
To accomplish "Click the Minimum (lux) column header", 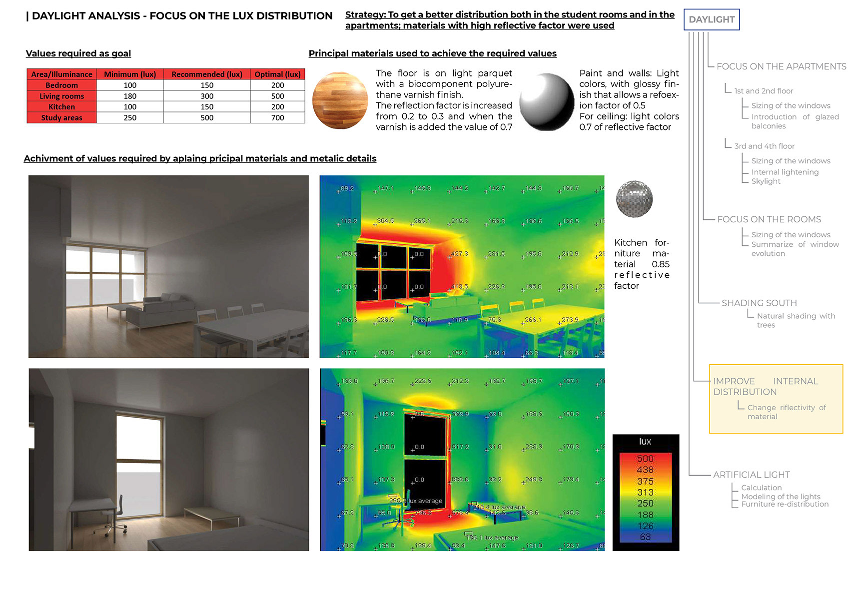I will pyautogui.click(x=130, y=74).
